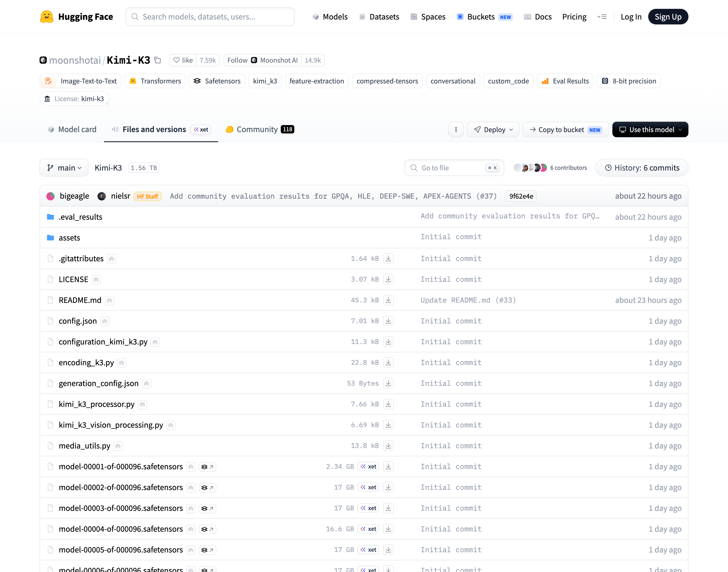
Task: Expand the Deploy dropdown
Action: coord(493,129)
